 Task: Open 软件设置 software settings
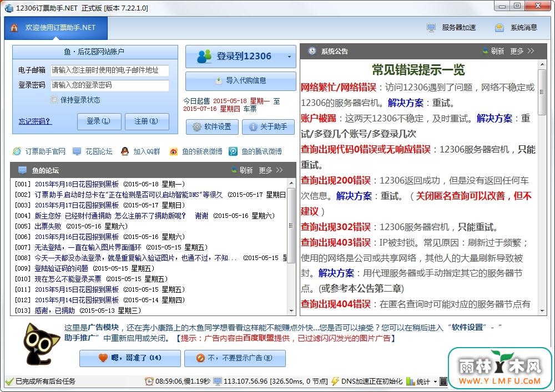212,126
